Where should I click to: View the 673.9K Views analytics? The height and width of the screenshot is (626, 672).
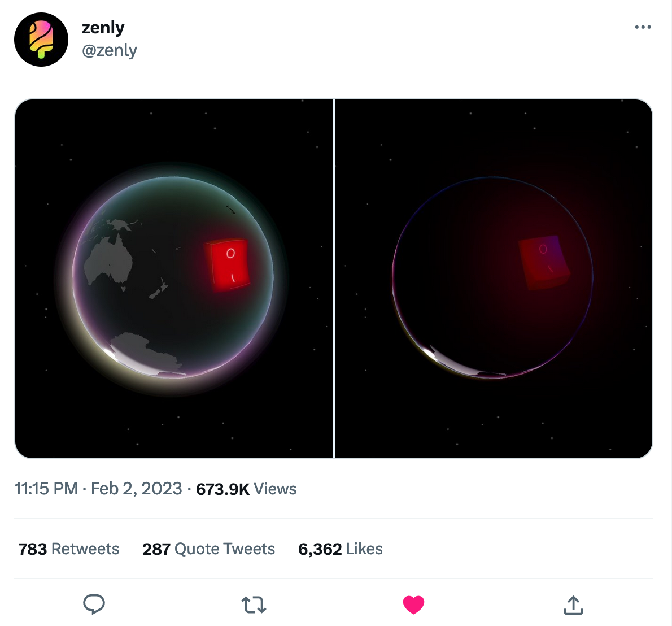246,489
